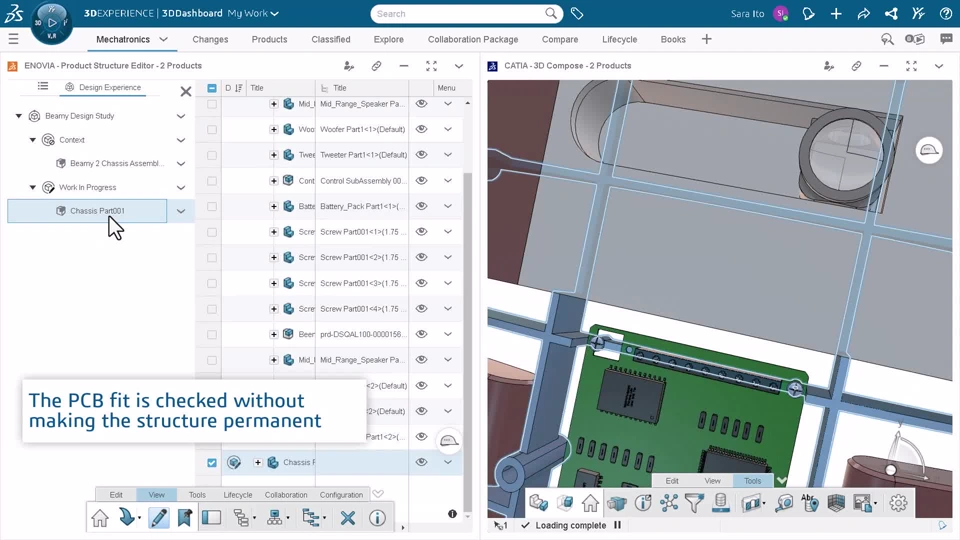The image size is (960, 540).
Task: Click the share arrow icon in top bar
Action: click(x=863, y=13)
